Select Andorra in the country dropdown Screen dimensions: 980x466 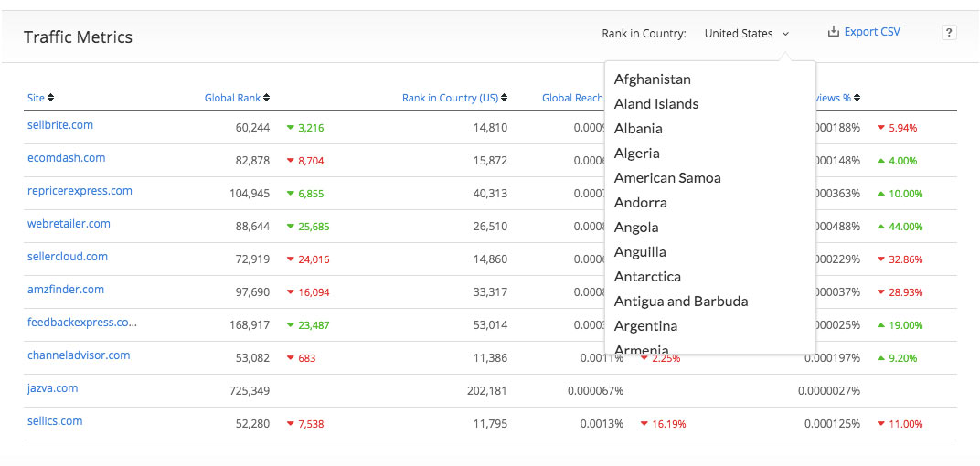point(640,203)
